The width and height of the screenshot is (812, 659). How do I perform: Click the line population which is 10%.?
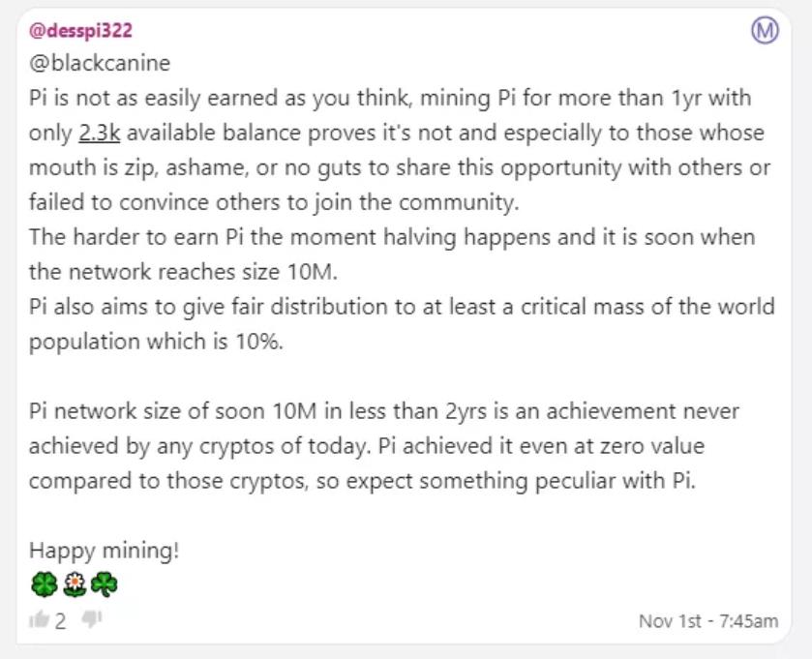tap(157, 342)
